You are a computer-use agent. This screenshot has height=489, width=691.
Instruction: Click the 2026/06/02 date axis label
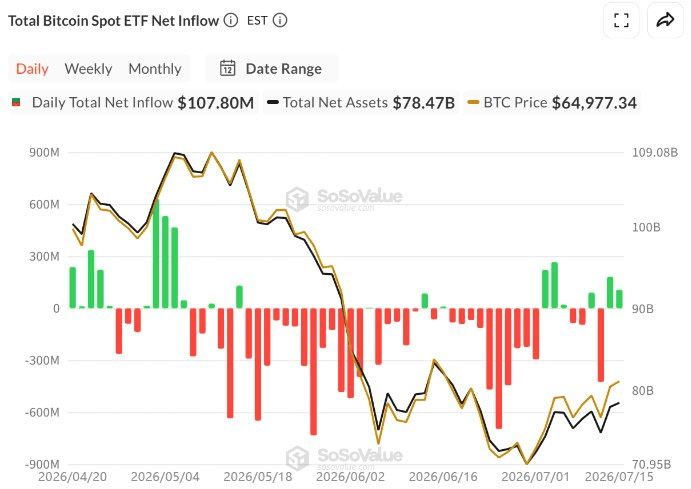pyautogui.click(x=350, y=477)
